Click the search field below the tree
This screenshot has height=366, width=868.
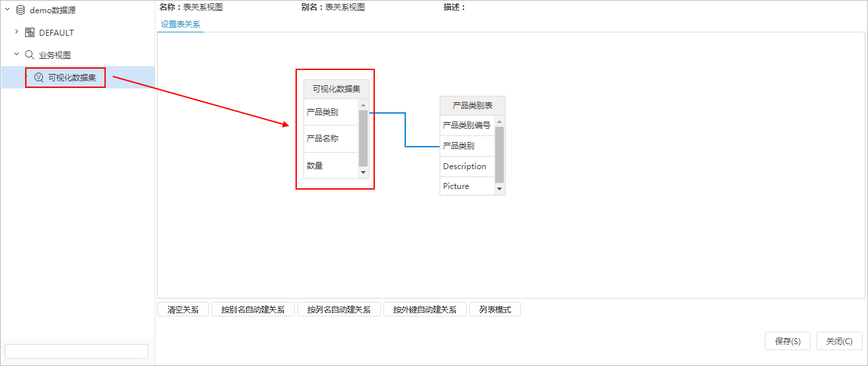click(x=77, y=351)
